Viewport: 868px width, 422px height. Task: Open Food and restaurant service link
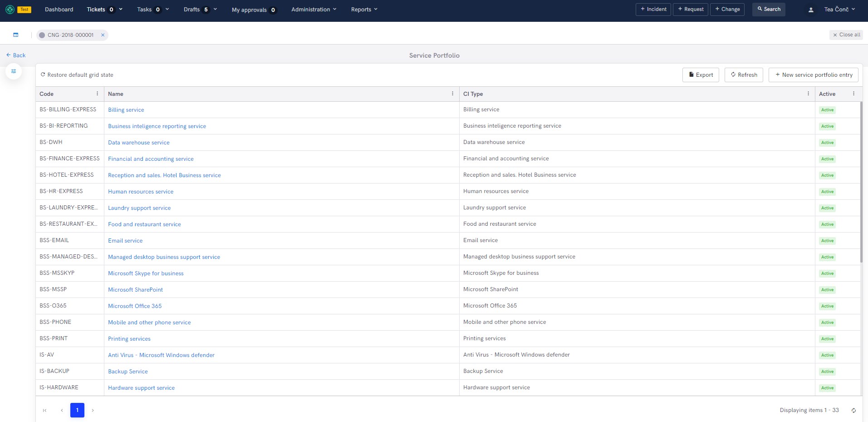(x=144, y=224)
